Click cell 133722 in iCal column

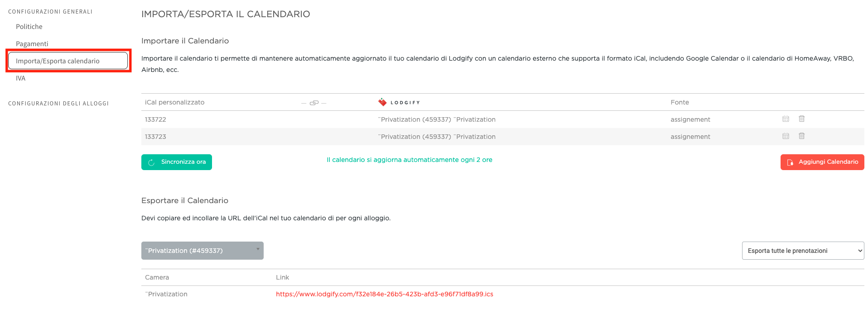(x=155, y=119)
